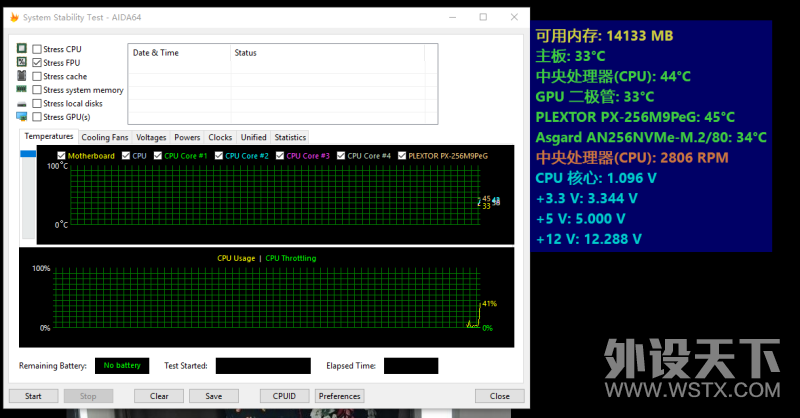
Task: Click the disk drive icon beside Stress local disks
Action: point(21,104)
